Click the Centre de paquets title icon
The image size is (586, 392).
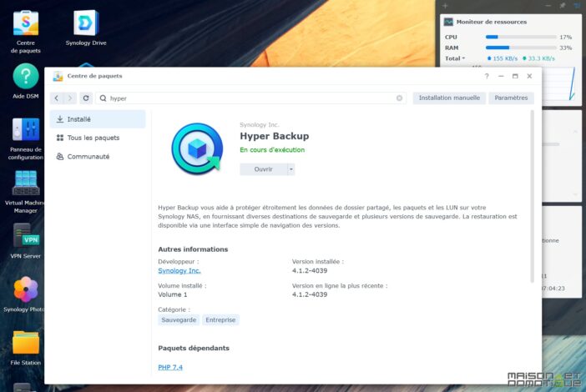[58, 76]
